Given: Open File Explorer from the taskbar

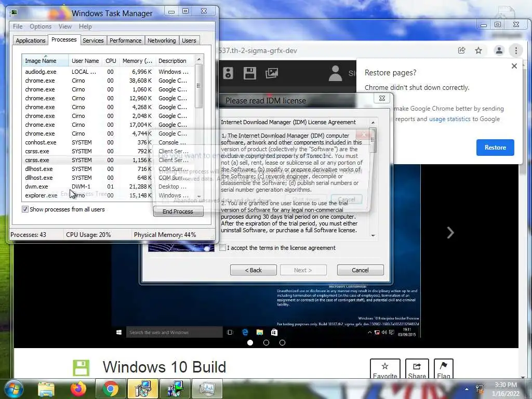Looking at the screenshot, I should 46,389.
